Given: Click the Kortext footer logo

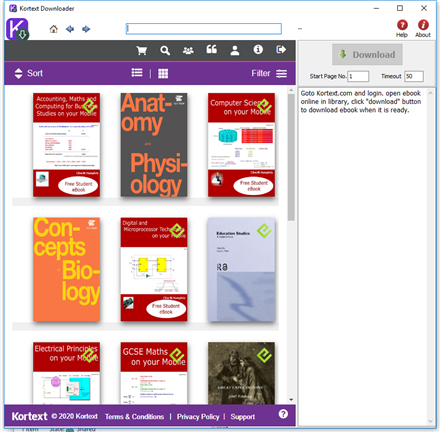Looking at the screenshot, I should pyautogui.click(x=30, y=416).
